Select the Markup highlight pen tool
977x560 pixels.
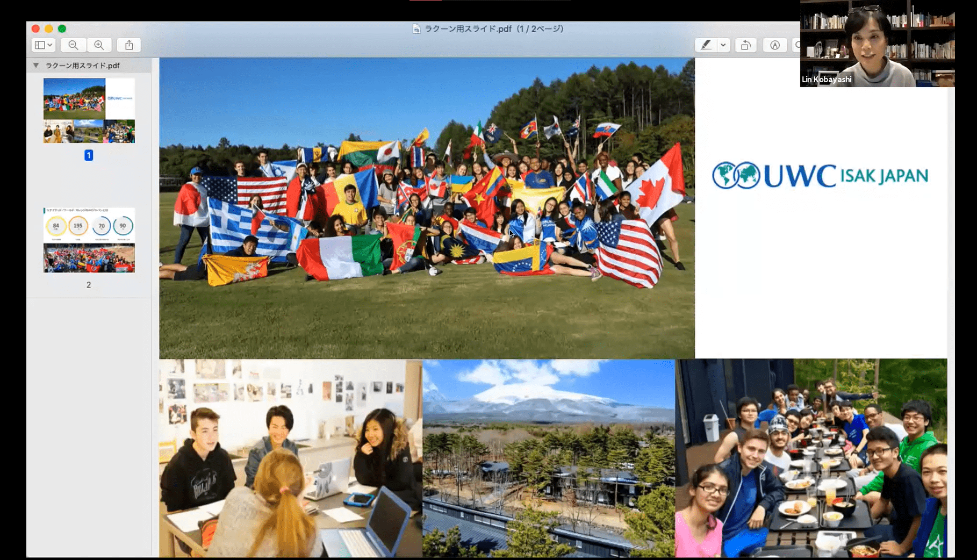pos(706,45)
